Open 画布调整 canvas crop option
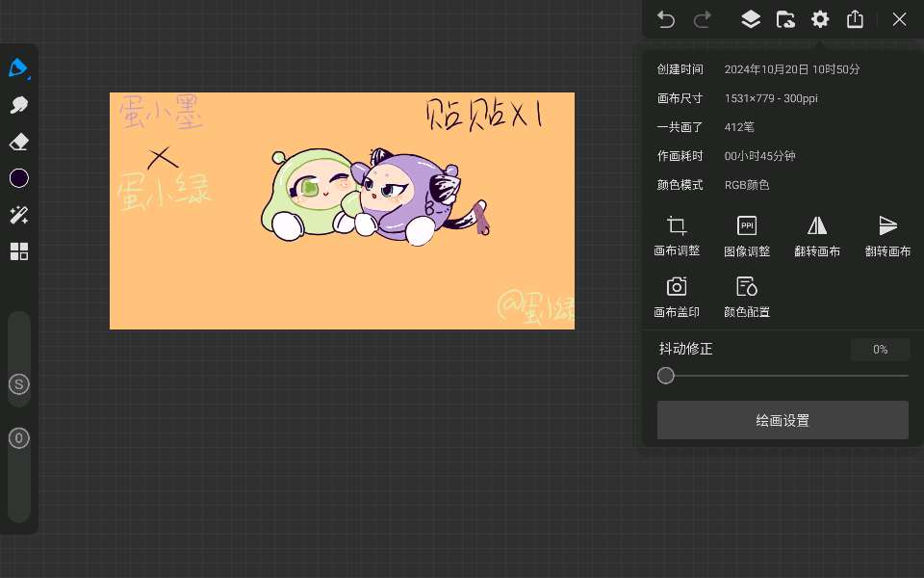Image resolution: width=924 pixels, height=578 pixels. [677, 236]
